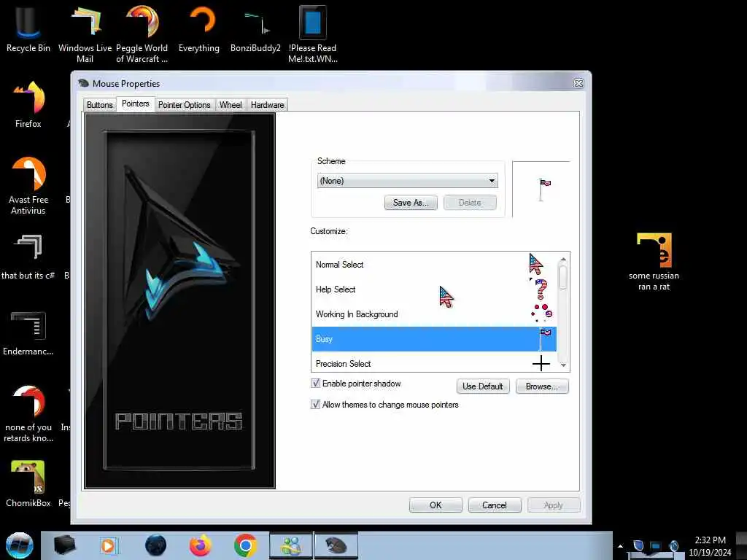This screenshot has height=560, width=747.
Task: Click the network icon in system tray
Action: pos(656,546)
